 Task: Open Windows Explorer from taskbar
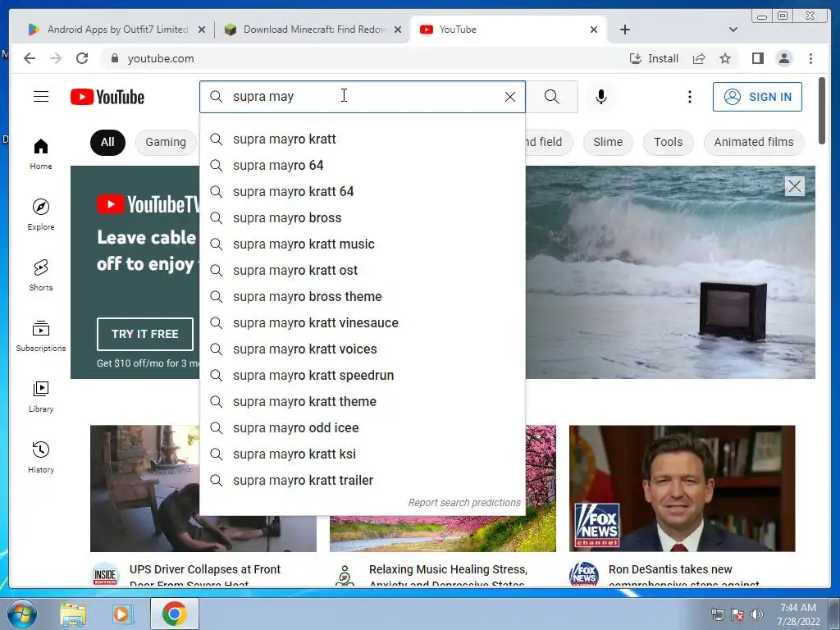(73, 614)
